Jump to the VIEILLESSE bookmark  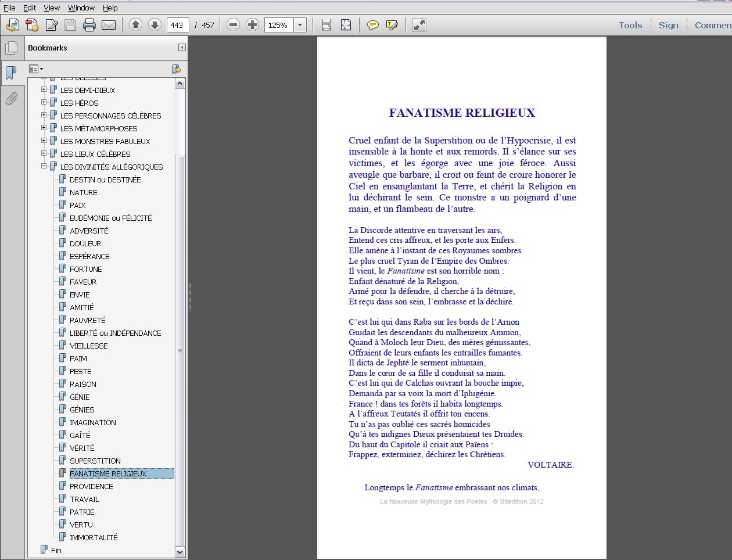(x=89, y=346)
